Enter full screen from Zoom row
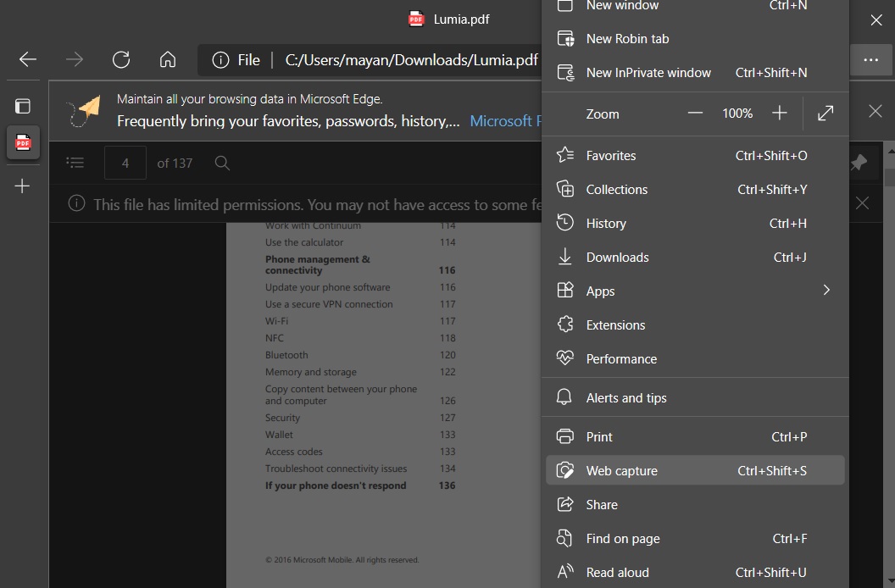The width and height of the screenshot is (895, 588). point(825,114)
